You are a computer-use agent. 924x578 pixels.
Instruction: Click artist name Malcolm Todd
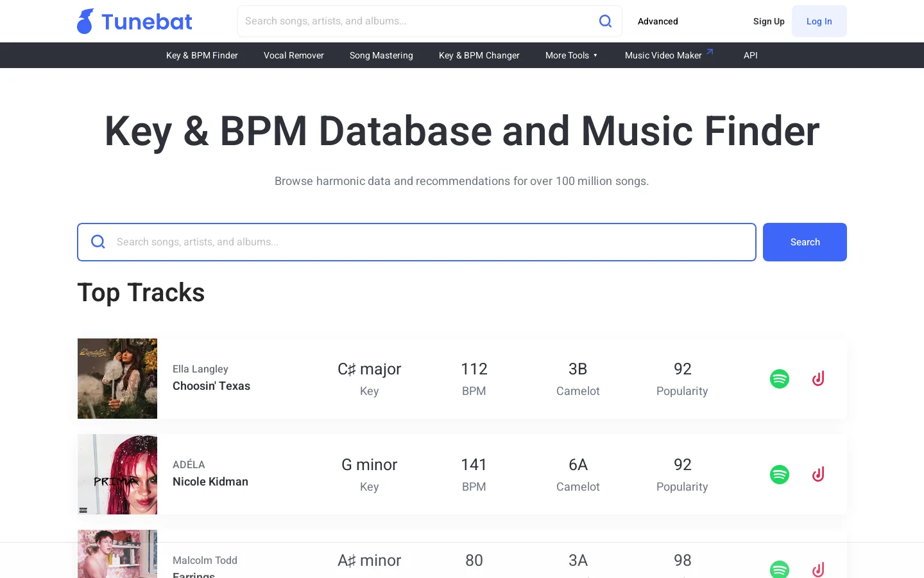pyautogui.click(x=205, y=560)
